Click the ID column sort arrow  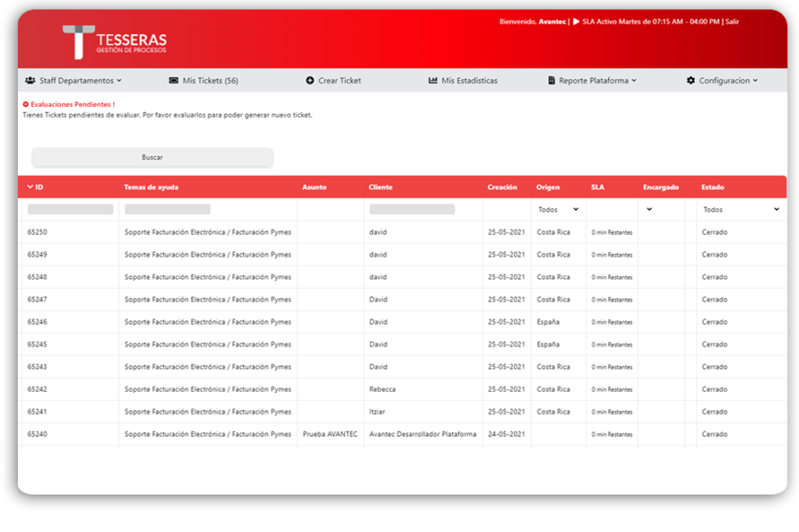[x=30, y=187]
